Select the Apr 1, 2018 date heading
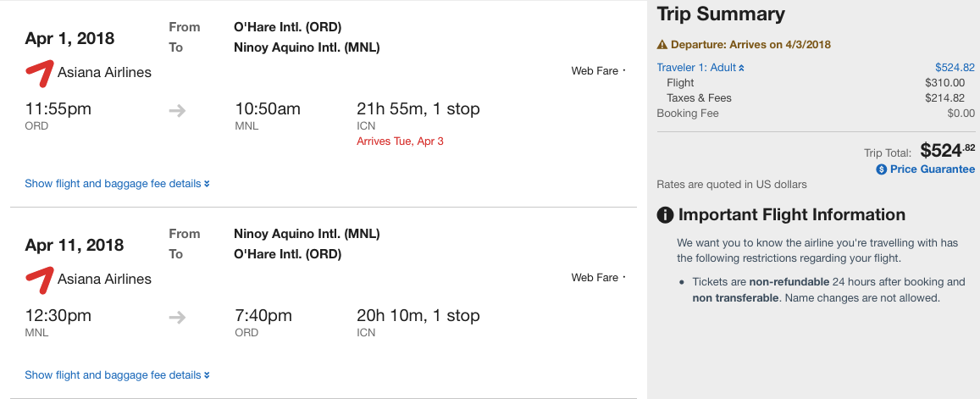Screen dimensions: 980x399 [x=69, y=39]
